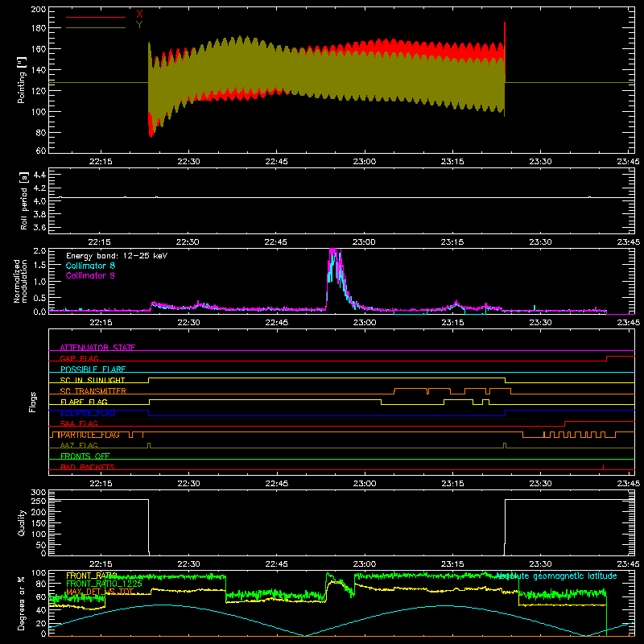Click the Roll period [s] axis title
The height and width of the screenshot is (644, 644).
[x=24, y=200]
